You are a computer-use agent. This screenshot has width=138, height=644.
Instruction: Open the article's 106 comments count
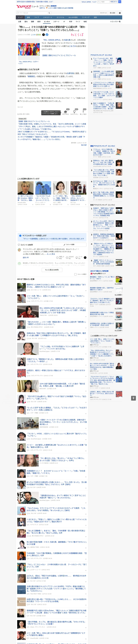(x=34, y=35)
